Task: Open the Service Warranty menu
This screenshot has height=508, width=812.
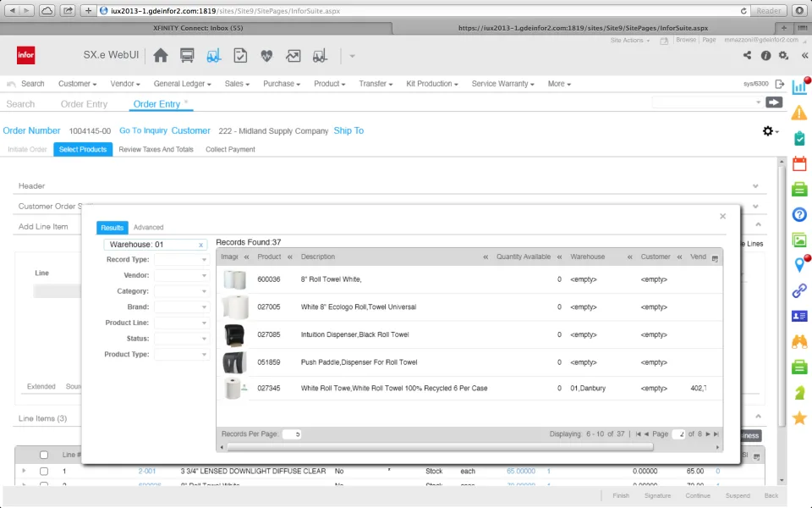Action: (502, 84)
